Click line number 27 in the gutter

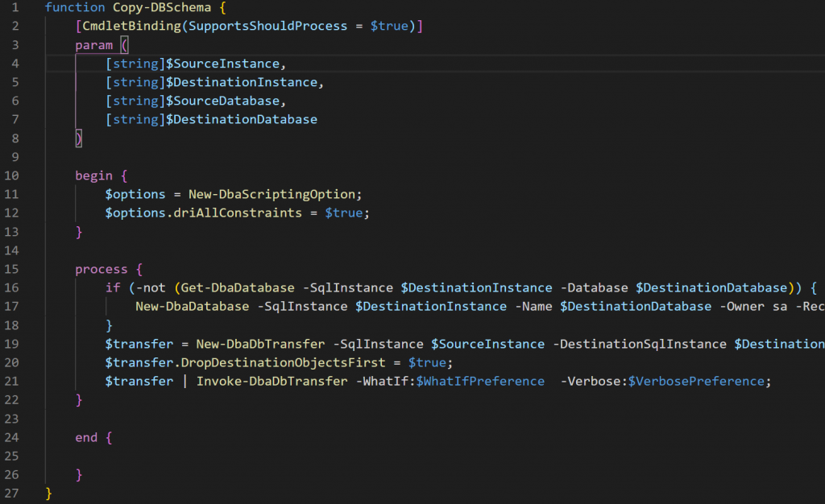click(11, 493)
